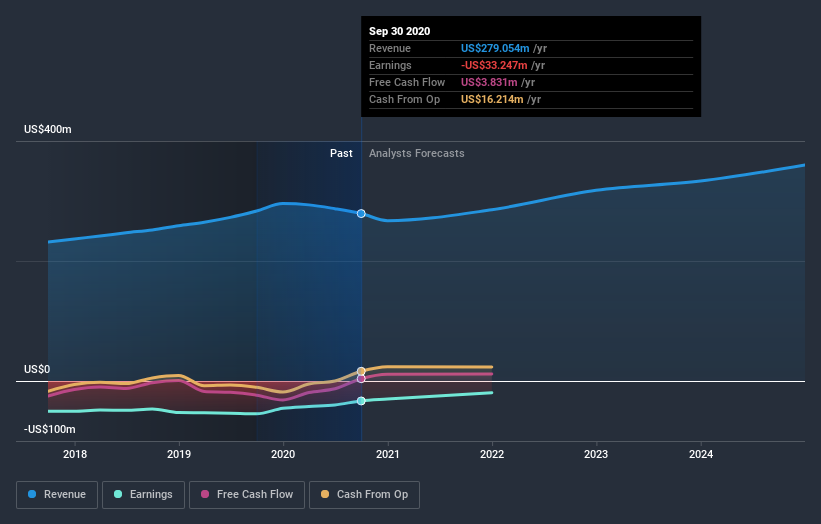The width and height of the screenshot is (821, 524).
Task: Click the US$400m y-axis label
Action: click(x=48, y=129)
